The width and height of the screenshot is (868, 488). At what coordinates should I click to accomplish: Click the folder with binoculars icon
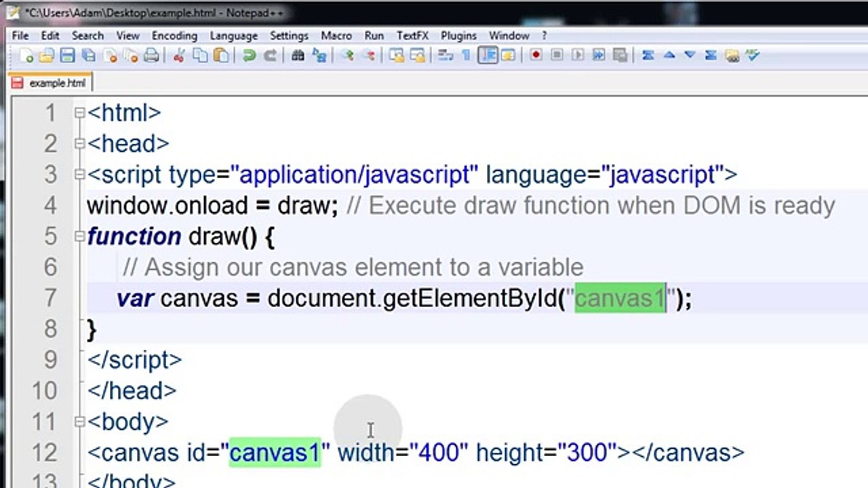(732, 56)
